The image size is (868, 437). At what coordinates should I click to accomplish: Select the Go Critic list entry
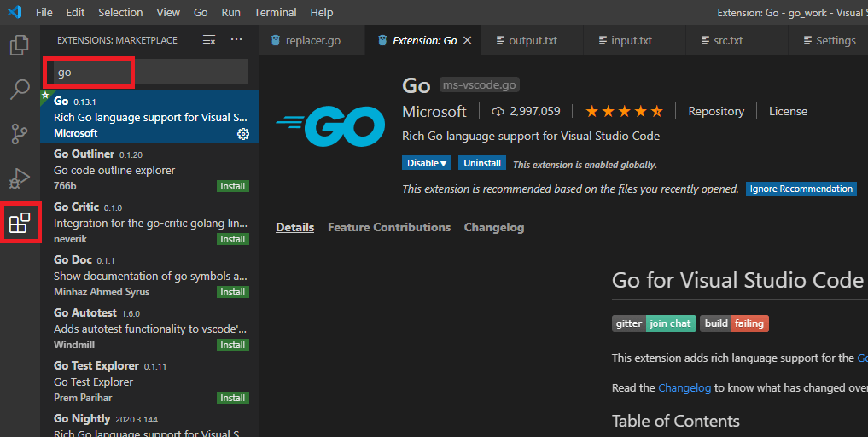tap(149, 222)
